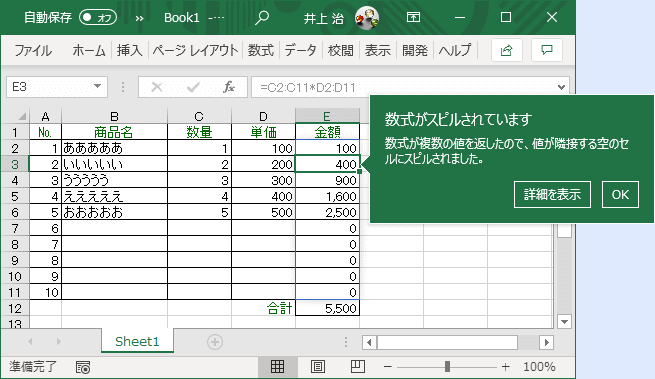This screenshot has width=655, height=379.
Task: Select column B header
Action: tap(114, 116)
